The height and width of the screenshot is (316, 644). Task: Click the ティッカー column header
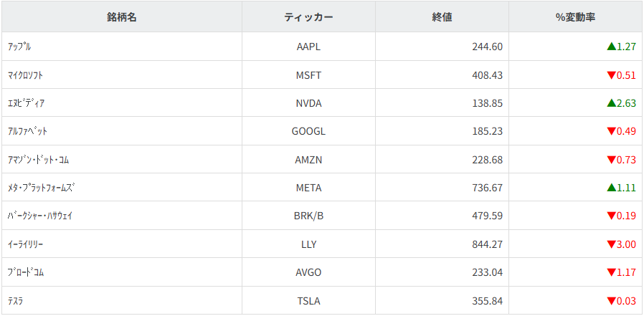coord(308,17)
